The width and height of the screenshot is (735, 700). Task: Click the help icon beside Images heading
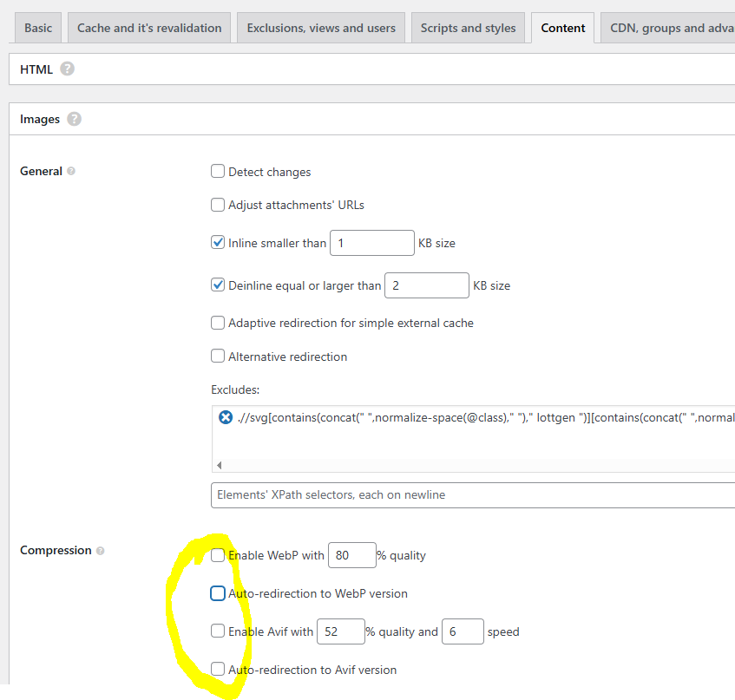click(74, 120)
